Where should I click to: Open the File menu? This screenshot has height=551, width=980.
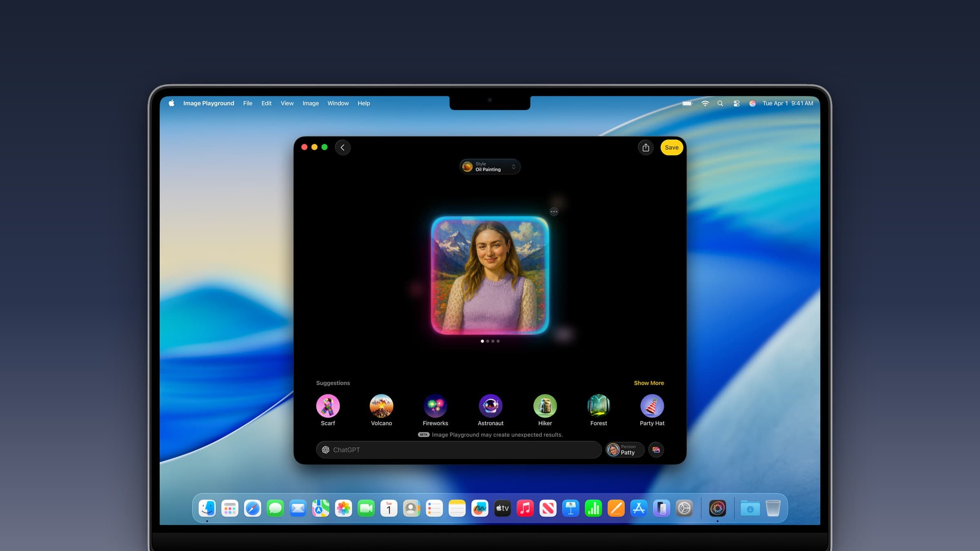coord(248,103)
